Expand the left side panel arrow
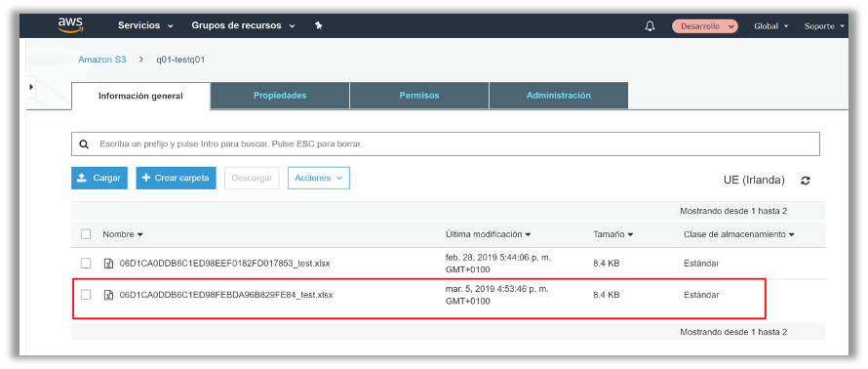Viewport: 868px width, 369px height. click(31, 87)
